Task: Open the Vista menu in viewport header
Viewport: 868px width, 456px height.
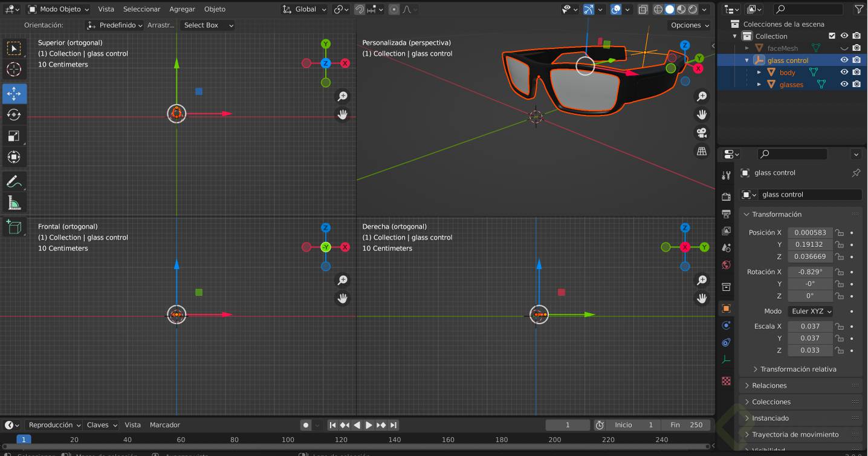Action: (x=106, y=9)
